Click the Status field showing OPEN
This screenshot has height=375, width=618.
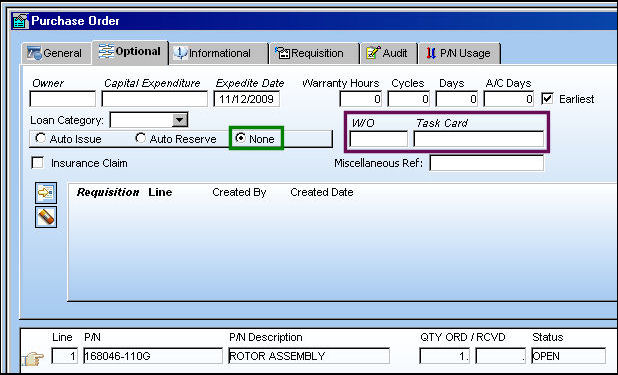pos(569,356)
